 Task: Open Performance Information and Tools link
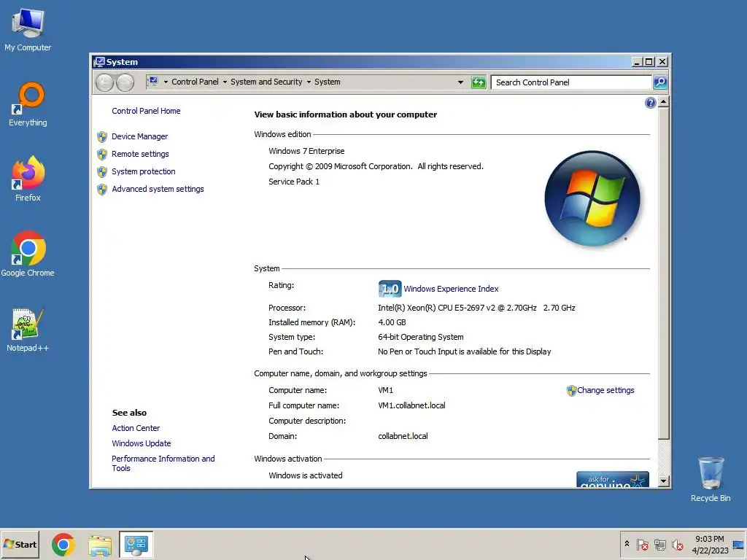point(163,463)
